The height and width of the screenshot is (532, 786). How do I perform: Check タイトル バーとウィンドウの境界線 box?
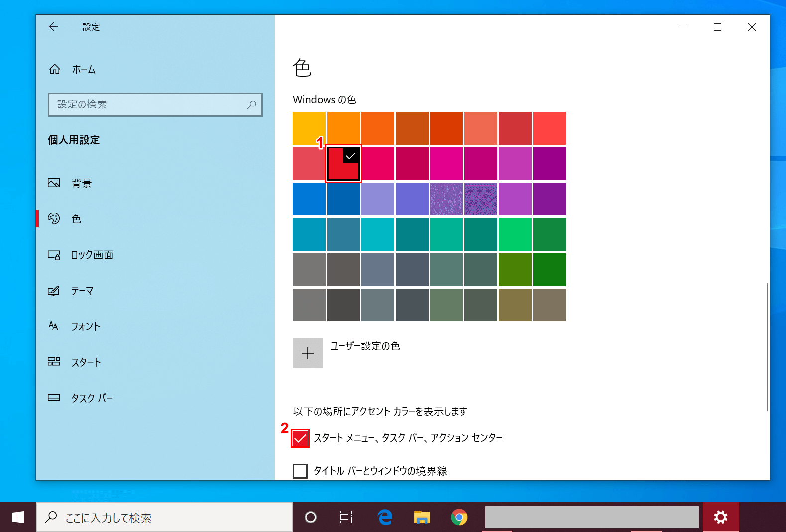pos(300,471)
